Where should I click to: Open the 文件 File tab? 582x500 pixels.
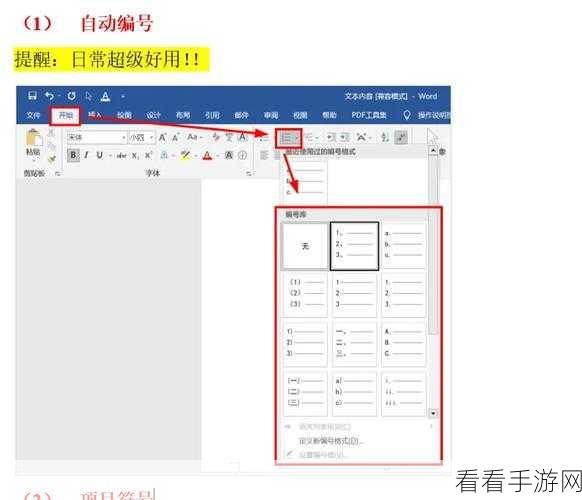tap(33, 115)
